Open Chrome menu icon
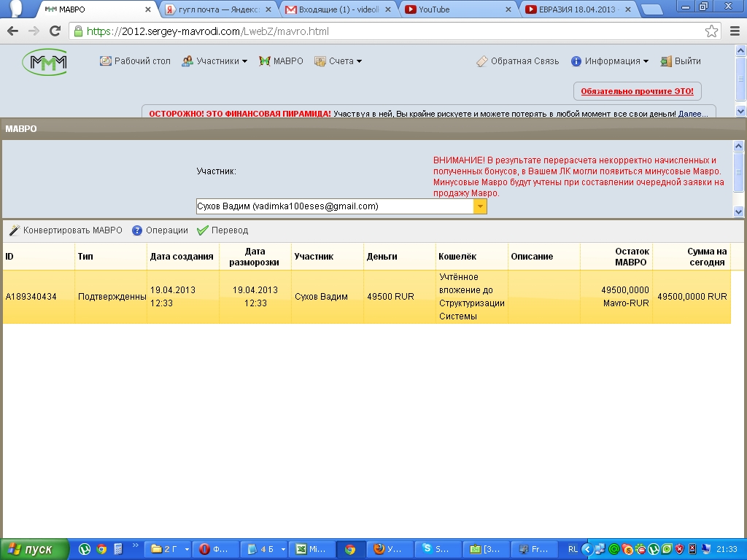The height and width of the screenshot is (560, 747). [735, 31]
